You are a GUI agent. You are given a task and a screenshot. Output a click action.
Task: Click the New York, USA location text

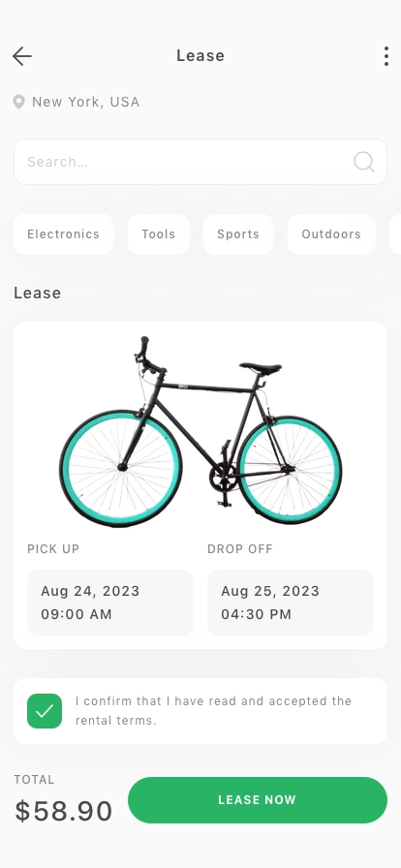(x=86, y=102)
